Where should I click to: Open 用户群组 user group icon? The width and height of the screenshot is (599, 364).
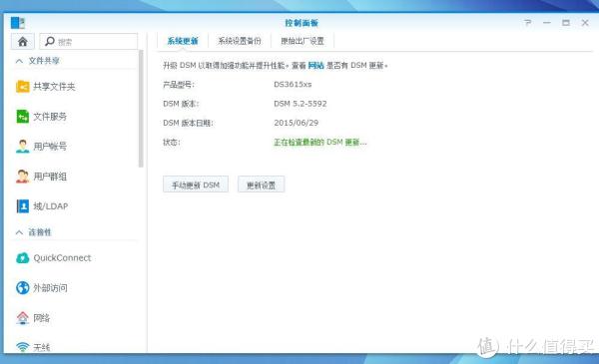click(x=23, y=177)
